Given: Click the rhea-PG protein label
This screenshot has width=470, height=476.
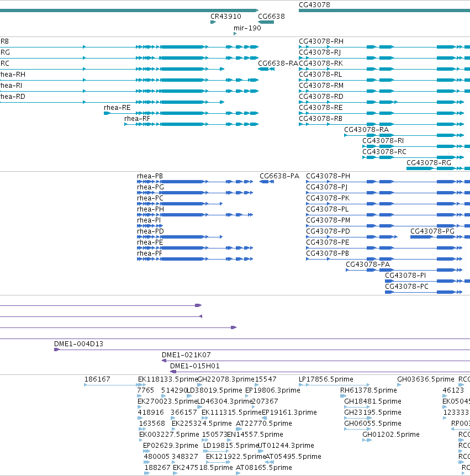Looking at the screenshot, I should point(150,187).
